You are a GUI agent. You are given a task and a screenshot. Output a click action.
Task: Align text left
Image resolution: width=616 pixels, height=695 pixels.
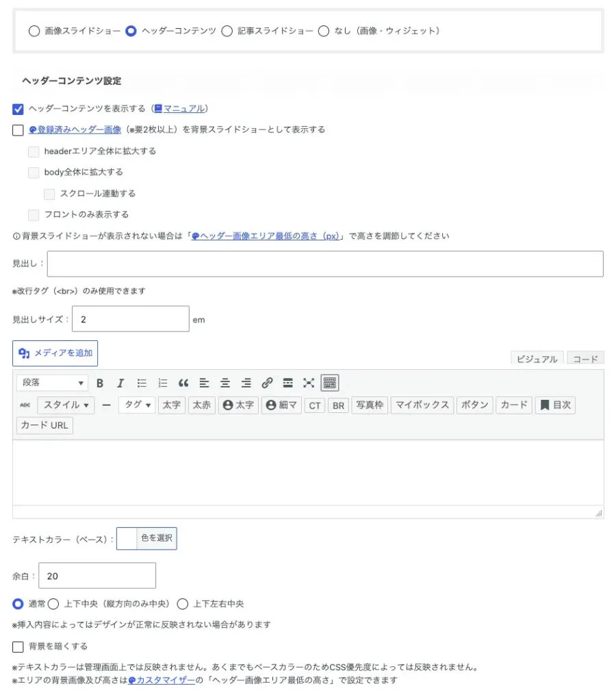(204, 383)
